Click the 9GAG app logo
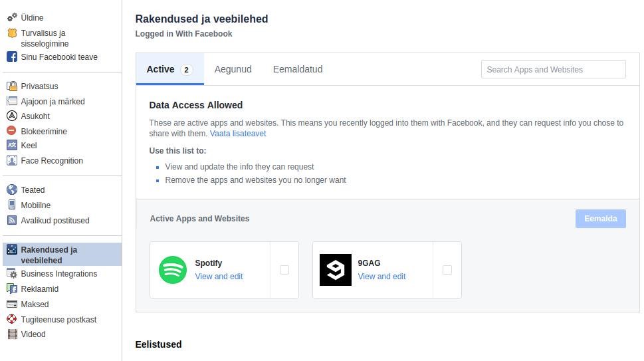 [x=336, y=270]
